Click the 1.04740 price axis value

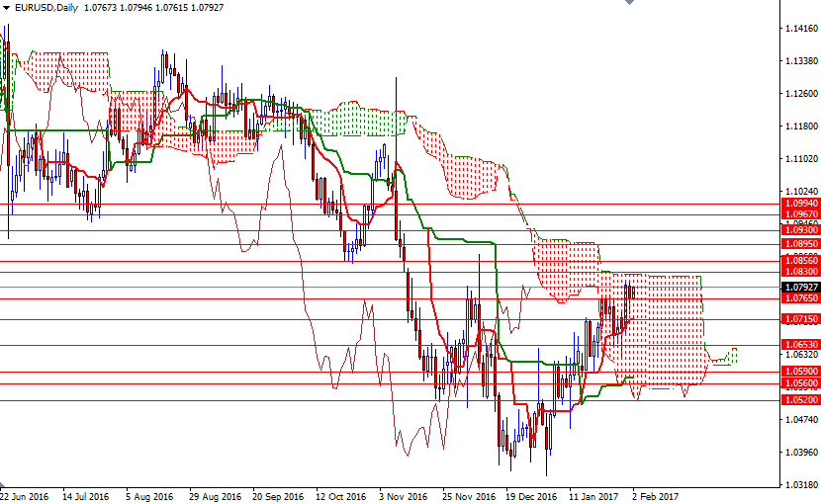[x=801, y=419]
